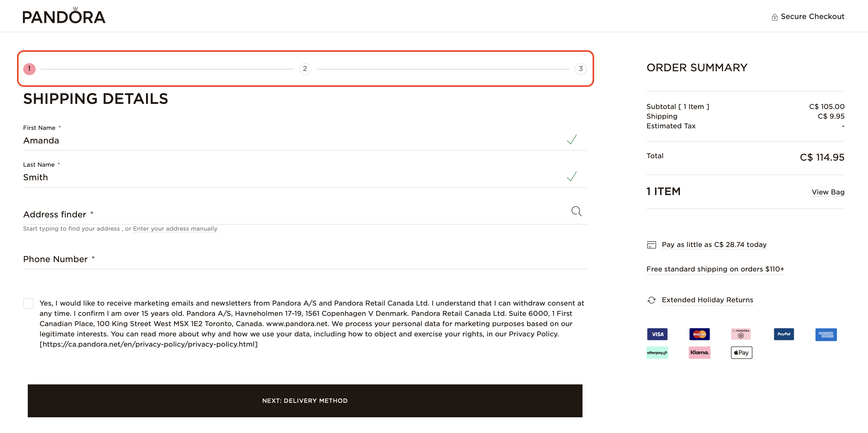The height and width of the screenshot is (433, 868).
Task: Select the Apple Pay payment icon
Action: 741,352
